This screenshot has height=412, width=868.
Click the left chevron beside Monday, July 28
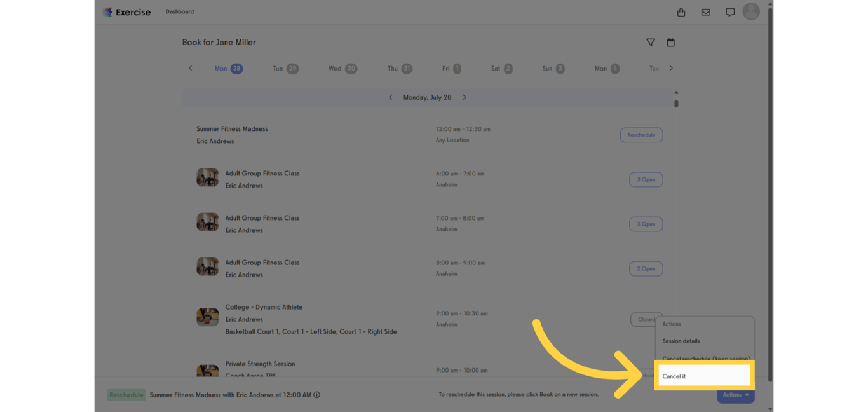(x=390, y=97)
